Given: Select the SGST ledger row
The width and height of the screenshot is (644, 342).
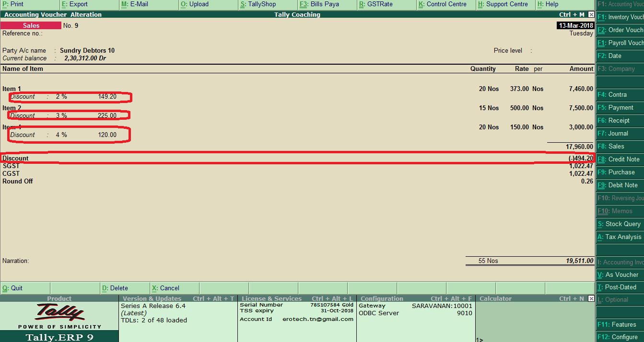Looking at the screenshot, I should click(297, 166).
